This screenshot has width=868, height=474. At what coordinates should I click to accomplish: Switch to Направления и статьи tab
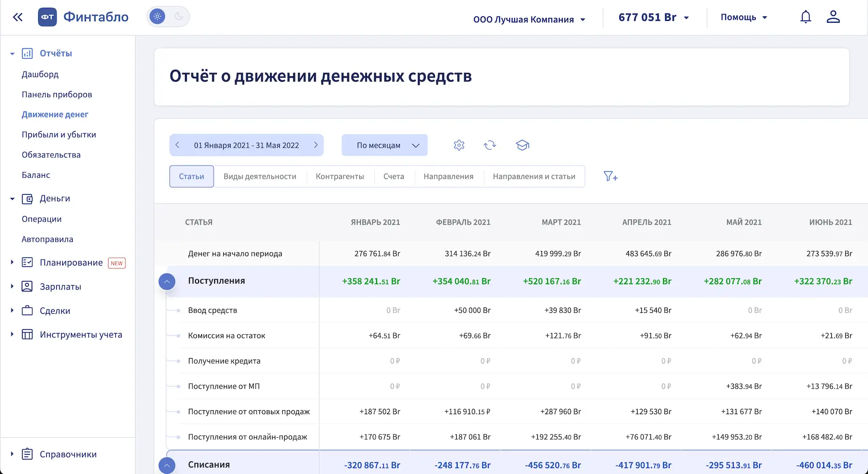(x=534, y=176)
